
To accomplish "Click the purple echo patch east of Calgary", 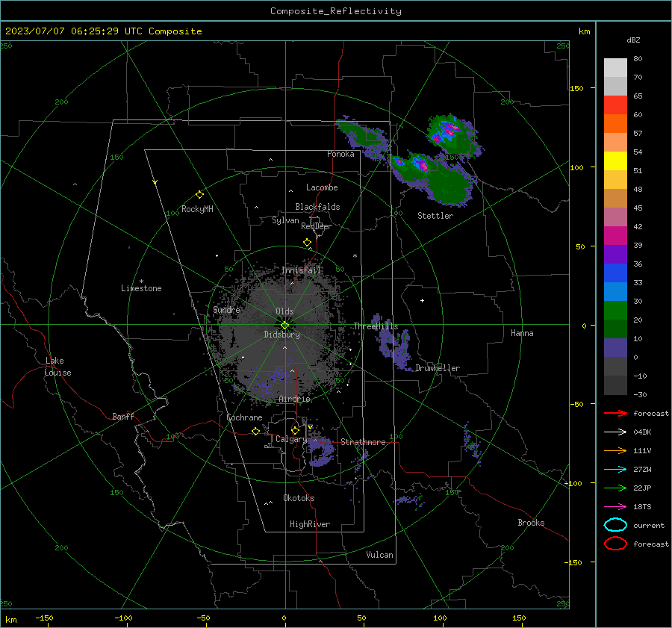I will tap(321, 451).
